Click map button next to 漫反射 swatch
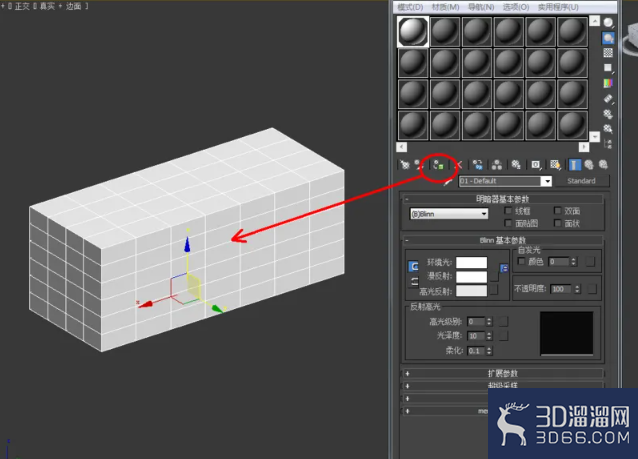The width and height of the screenshot is (638, 459). 494,277
